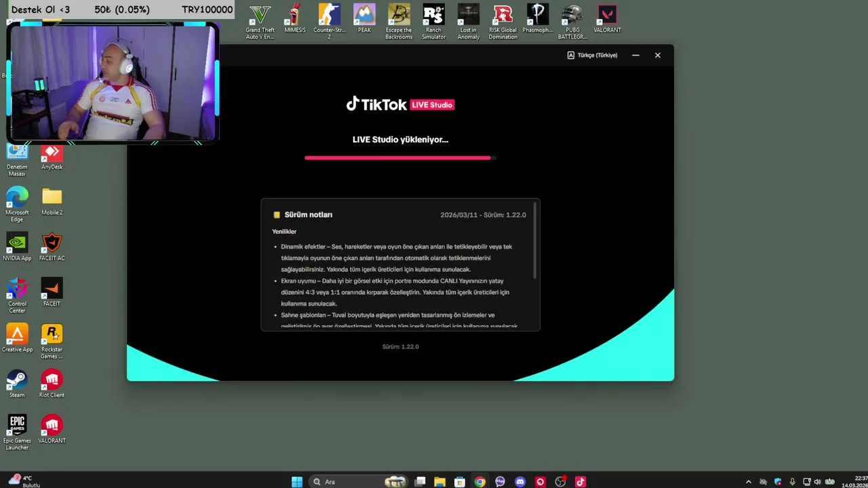Open the Türkçe (Türkiye) language selector
Viewport: 868px width, 488px height.
(592, 55)
